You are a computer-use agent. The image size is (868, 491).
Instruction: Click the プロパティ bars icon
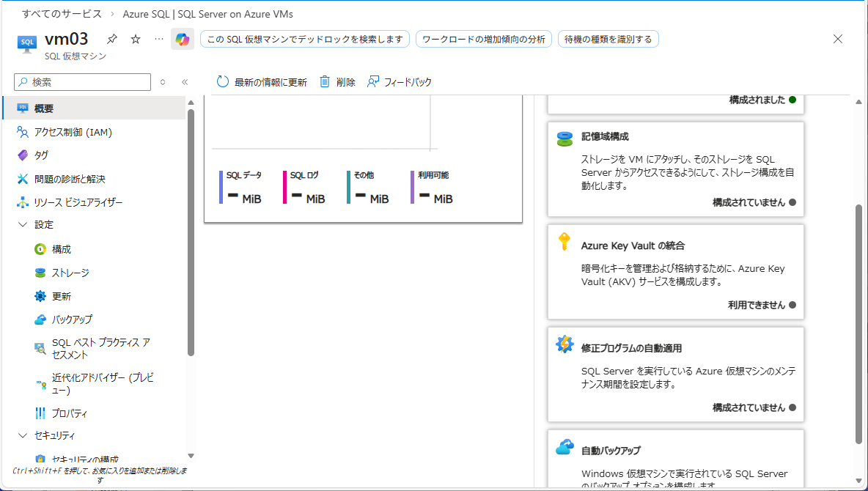[x=40, y=413]
